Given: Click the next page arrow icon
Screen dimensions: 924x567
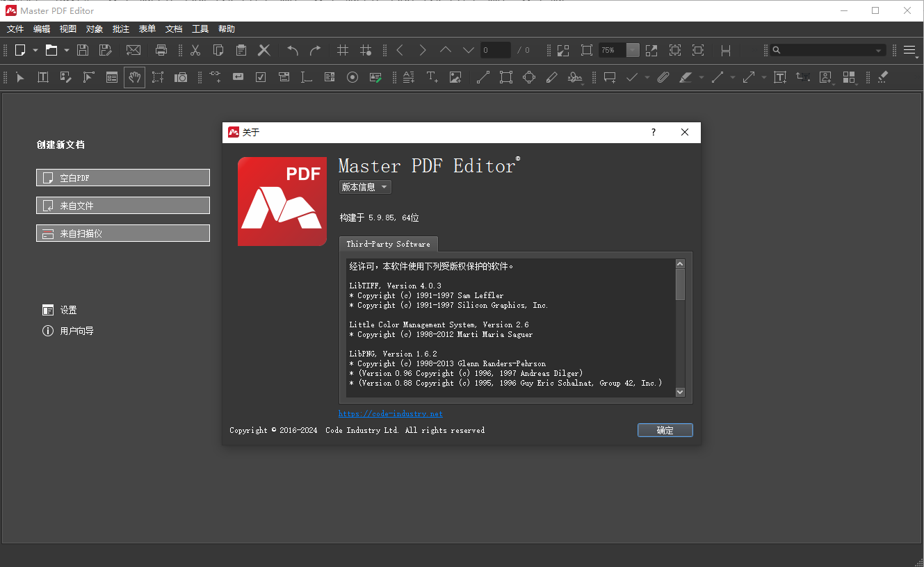Looking at the screenshot, I should click(x=423, y=50).
